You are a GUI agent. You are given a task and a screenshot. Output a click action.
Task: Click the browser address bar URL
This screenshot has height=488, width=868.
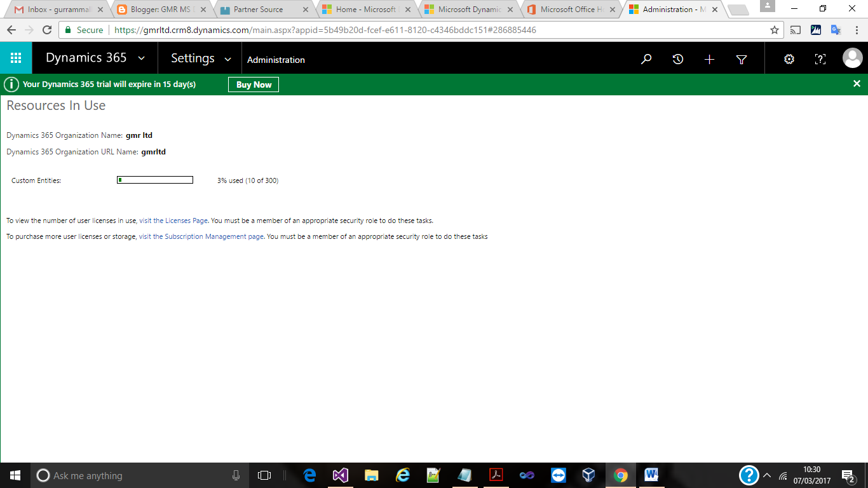click(x=325, y=30)
